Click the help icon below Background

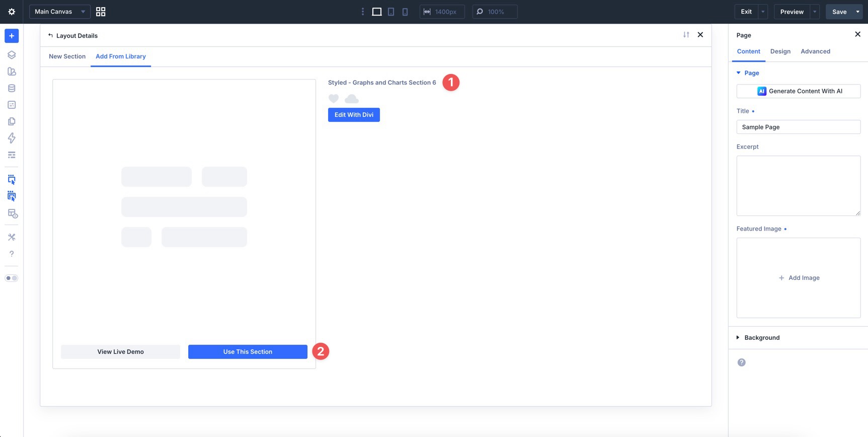[741, 362]
